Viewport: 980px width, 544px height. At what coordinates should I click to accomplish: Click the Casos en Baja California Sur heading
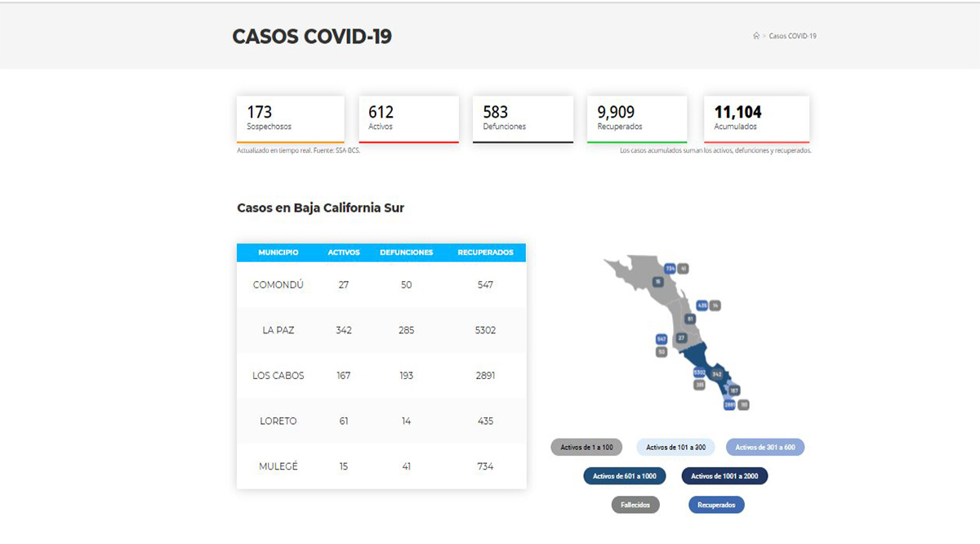pos(320,207)
